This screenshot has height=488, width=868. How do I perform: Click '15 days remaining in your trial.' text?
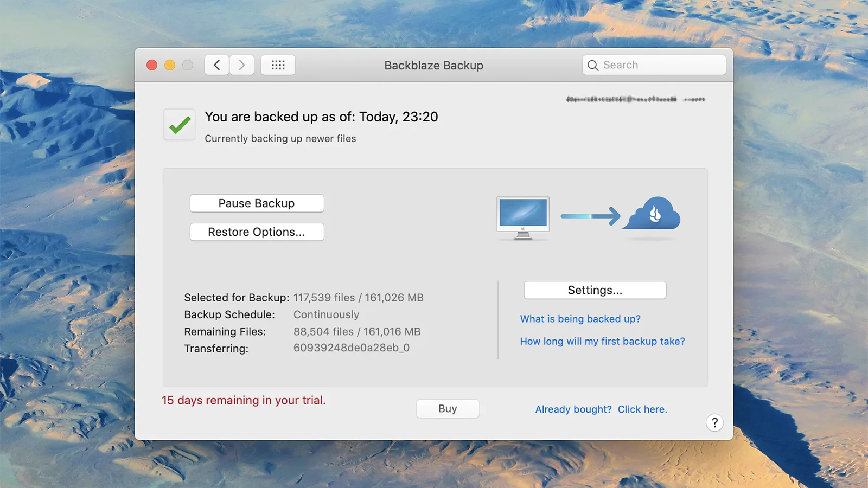coord(244,400)
